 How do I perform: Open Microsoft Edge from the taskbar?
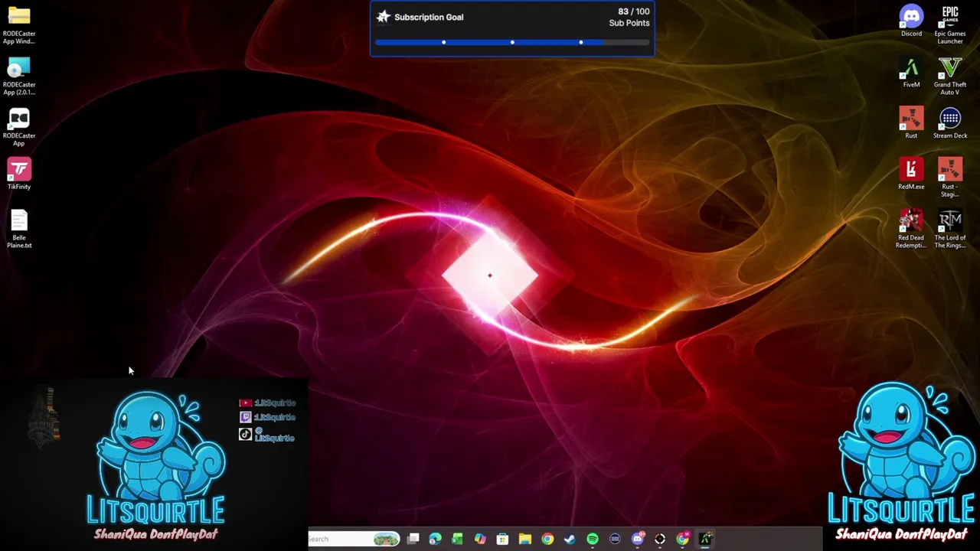[x=436, y=539]
